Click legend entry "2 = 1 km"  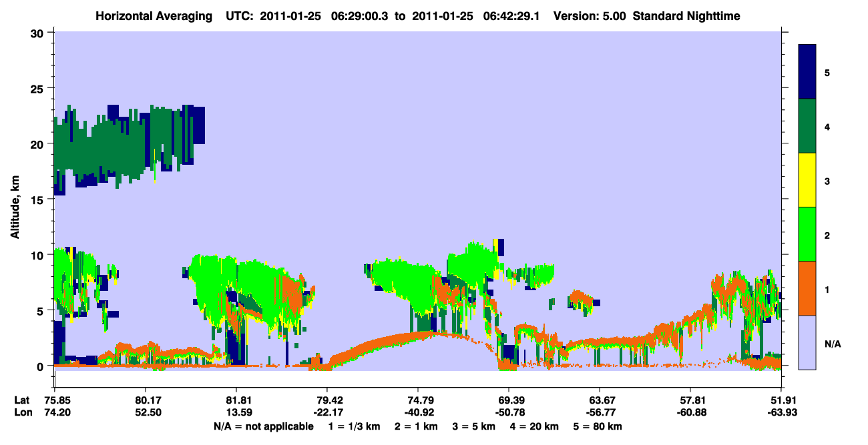[417, 426]
